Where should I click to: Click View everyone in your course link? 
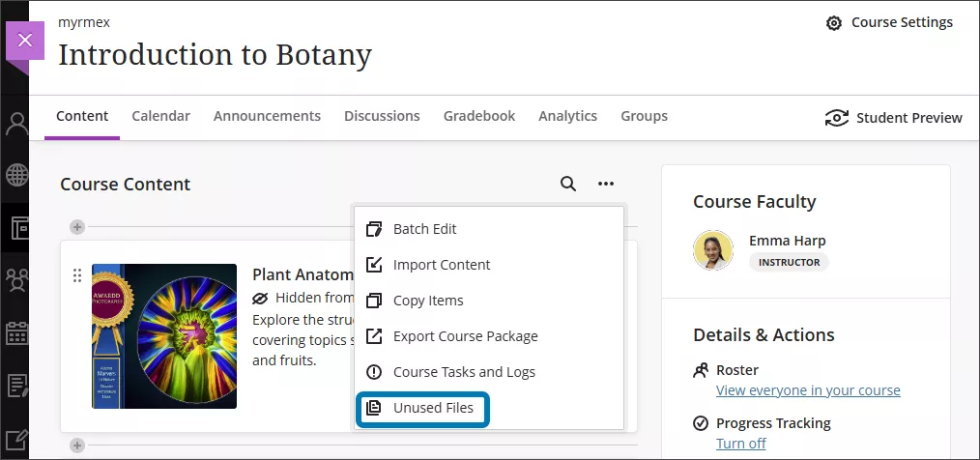coord(808,390)
